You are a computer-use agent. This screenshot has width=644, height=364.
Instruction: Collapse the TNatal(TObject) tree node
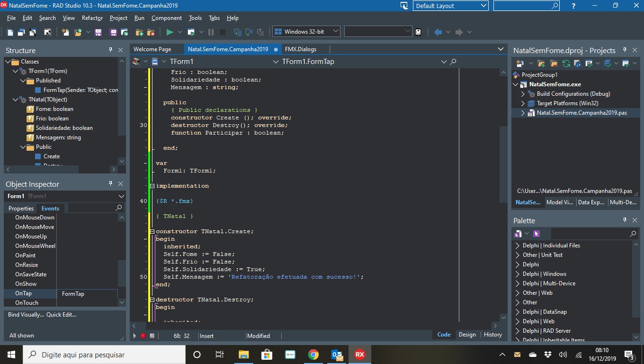pos(15,100)
